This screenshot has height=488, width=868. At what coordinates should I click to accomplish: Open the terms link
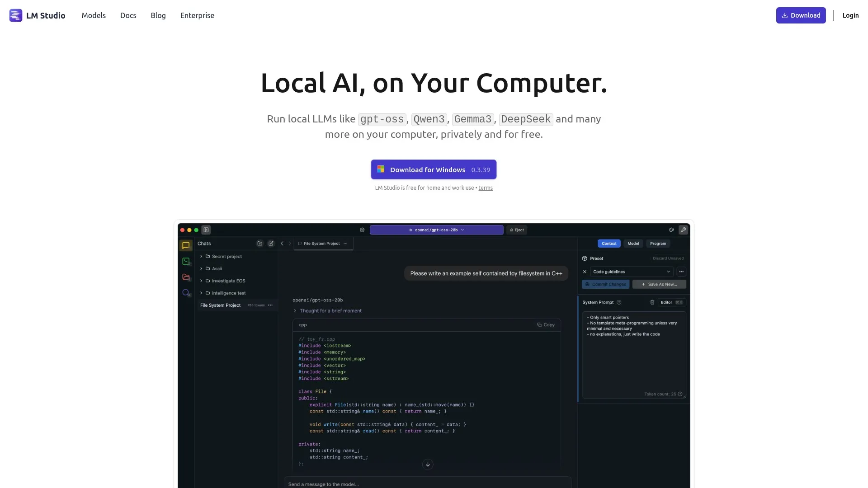(x=486, y=188)
